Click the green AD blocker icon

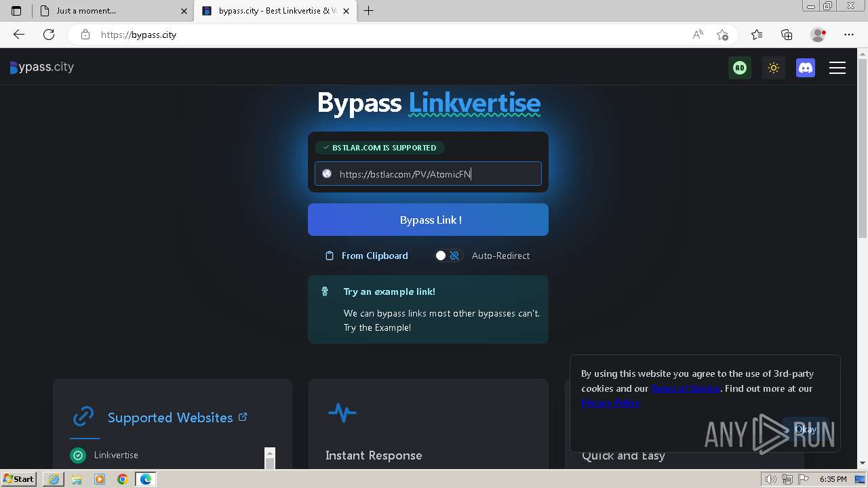(740, 68)
